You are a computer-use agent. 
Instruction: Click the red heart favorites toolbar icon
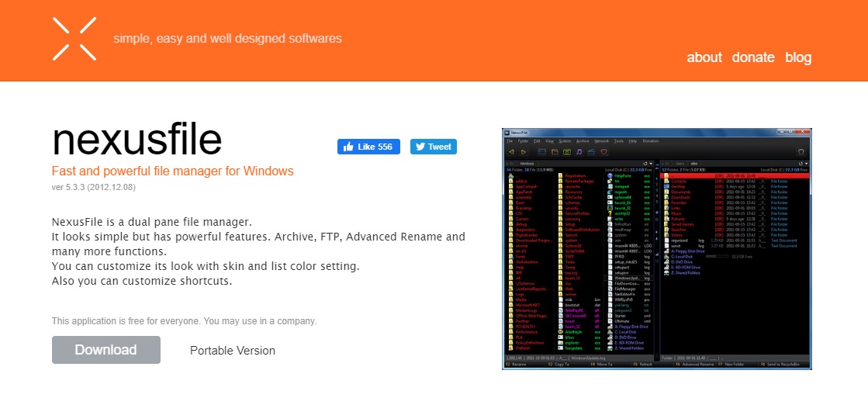coord(603,152)
